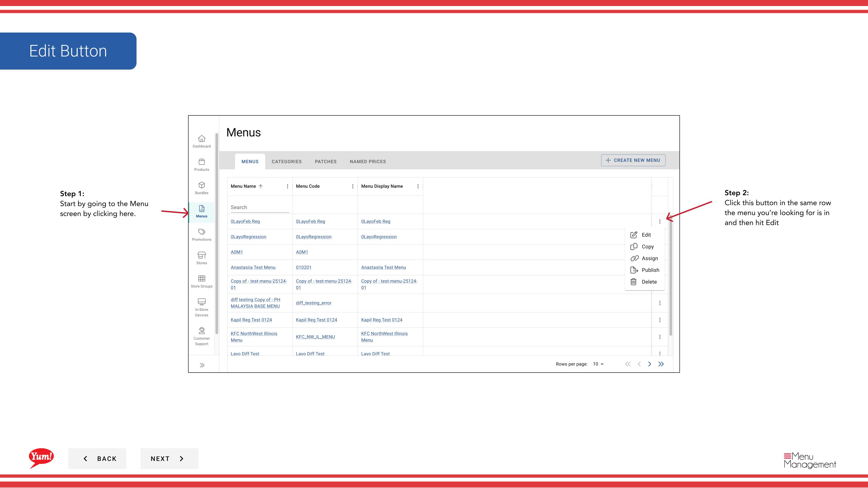
Task: Go to the previous page of results
Action: [x=639, y=364]
